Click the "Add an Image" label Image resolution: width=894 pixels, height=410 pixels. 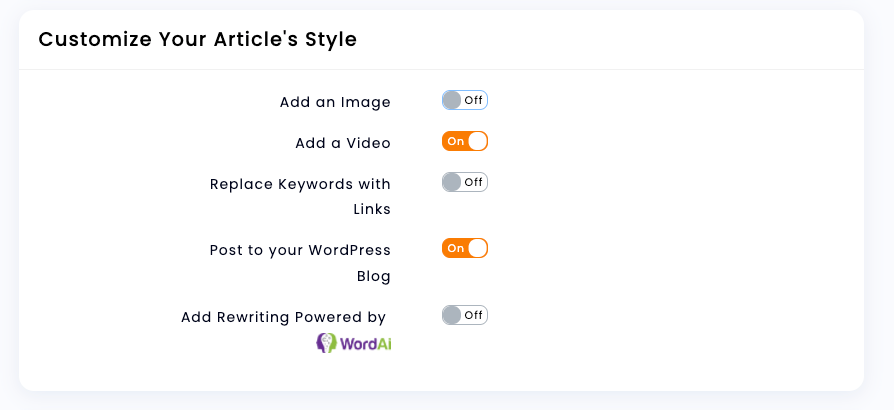(x=335, y=102)
